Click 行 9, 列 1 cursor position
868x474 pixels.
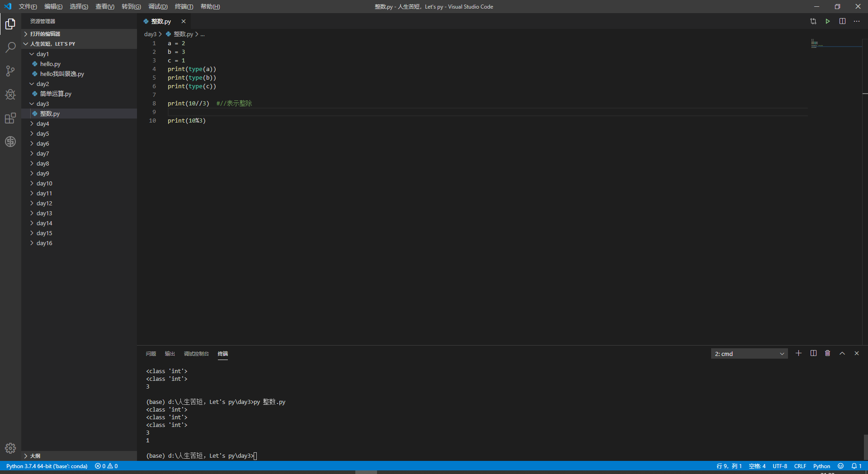pos(729,466)
